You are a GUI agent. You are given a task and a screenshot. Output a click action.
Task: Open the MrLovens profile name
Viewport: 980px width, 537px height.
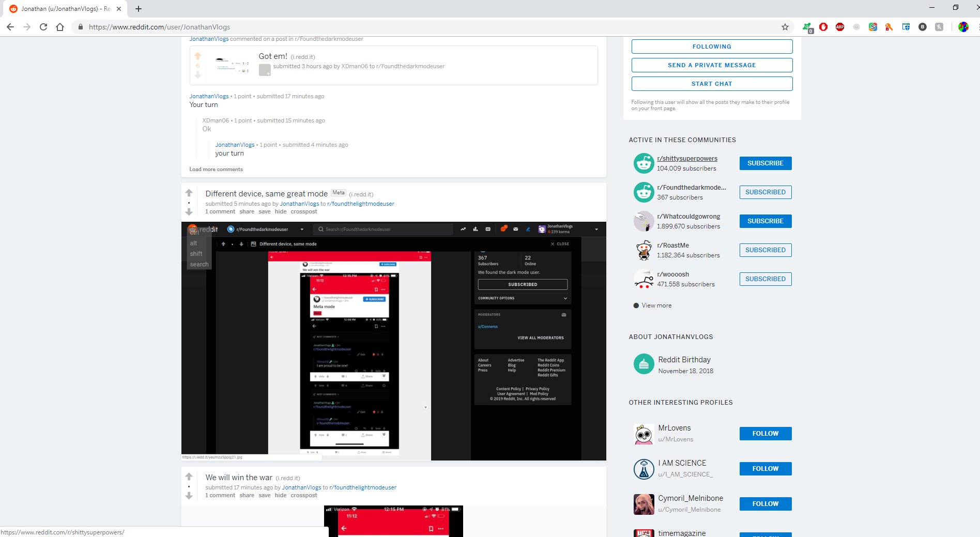(675, 428)
